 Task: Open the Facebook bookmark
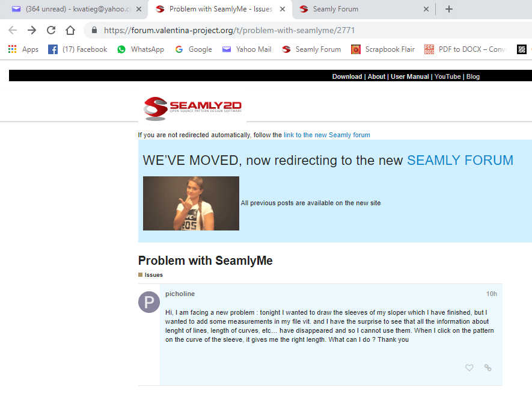(x=78, y=49)
